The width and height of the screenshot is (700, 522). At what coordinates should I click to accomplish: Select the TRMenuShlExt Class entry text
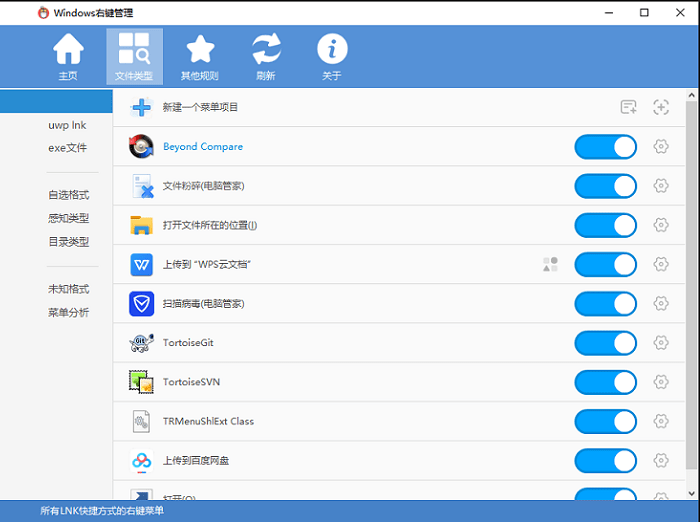(208, 422)
